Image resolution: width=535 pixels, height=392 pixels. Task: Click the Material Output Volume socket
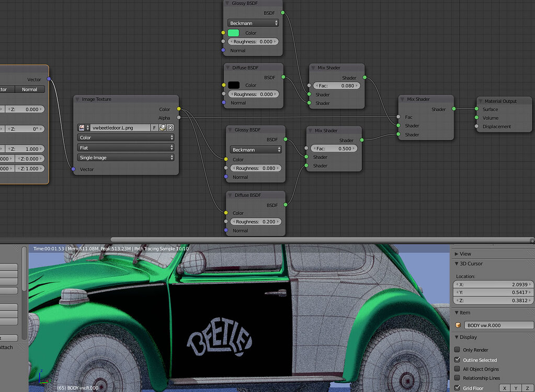476,118
